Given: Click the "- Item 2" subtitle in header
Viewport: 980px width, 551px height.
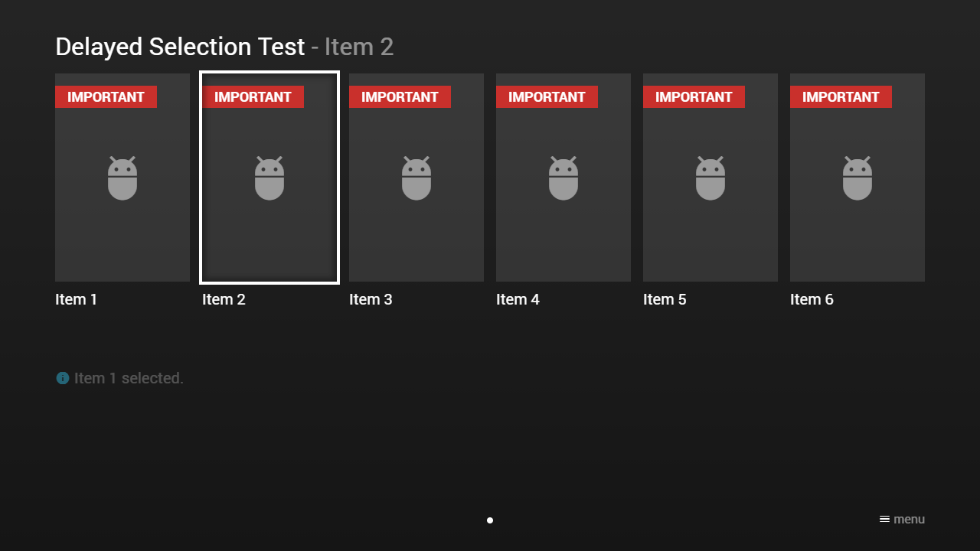Looking at the screenshot, I should [352, 47].
